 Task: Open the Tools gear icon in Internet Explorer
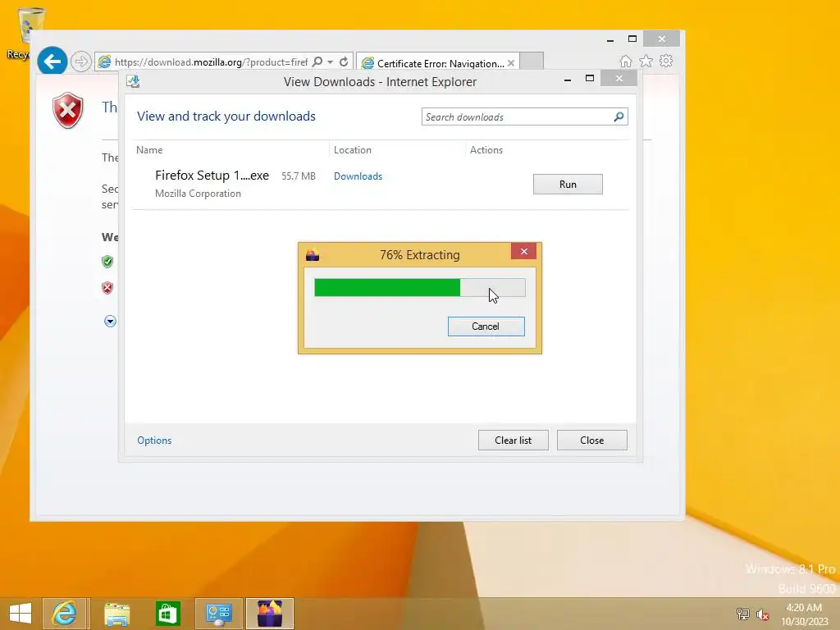(666, 61)
